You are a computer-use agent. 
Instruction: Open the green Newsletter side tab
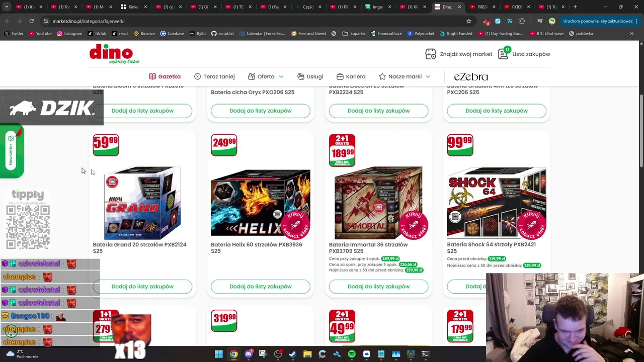[11, 152]
